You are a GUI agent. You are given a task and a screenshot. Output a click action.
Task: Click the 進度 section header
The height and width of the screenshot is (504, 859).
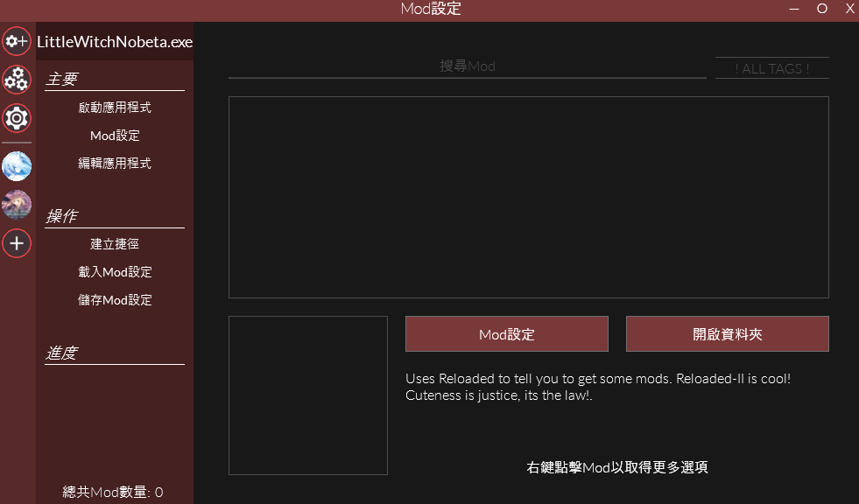pos(62,353)
